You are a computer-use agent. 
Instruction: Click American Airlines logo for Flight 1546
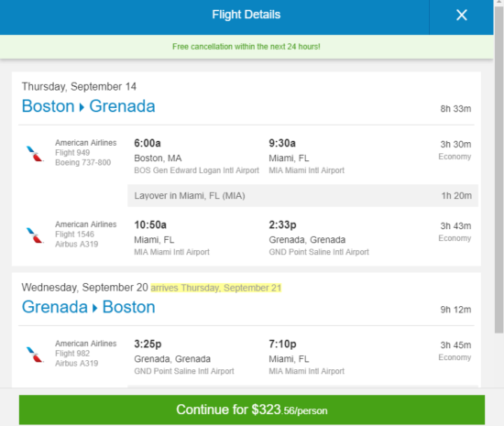coord(35,235)
